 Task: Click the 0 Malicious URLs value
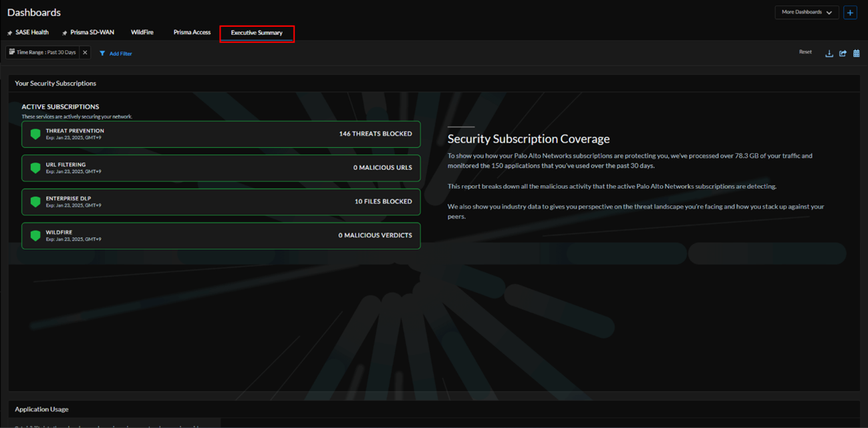coord(383,168)
